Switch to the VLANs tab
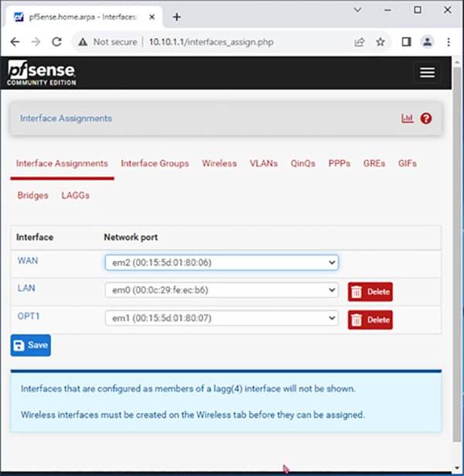The height and width of the screenshot is (476, 464). click(x=263, y=163)
